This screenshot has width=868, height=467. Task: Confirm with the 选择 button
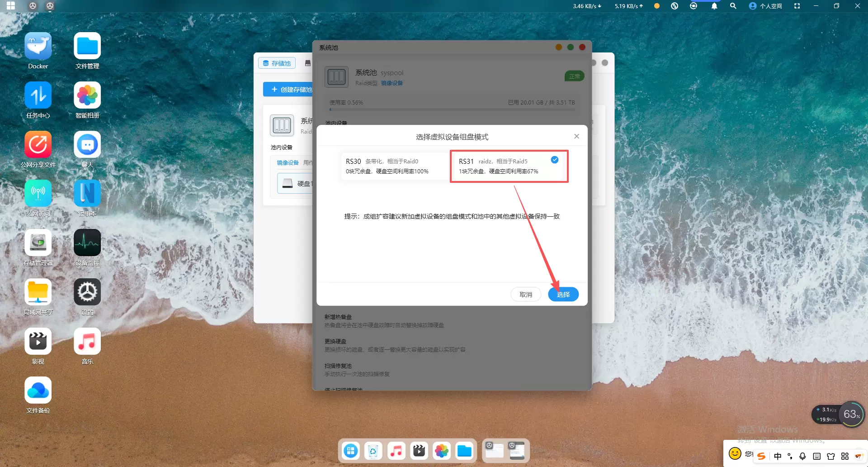(x=563, y=294)
